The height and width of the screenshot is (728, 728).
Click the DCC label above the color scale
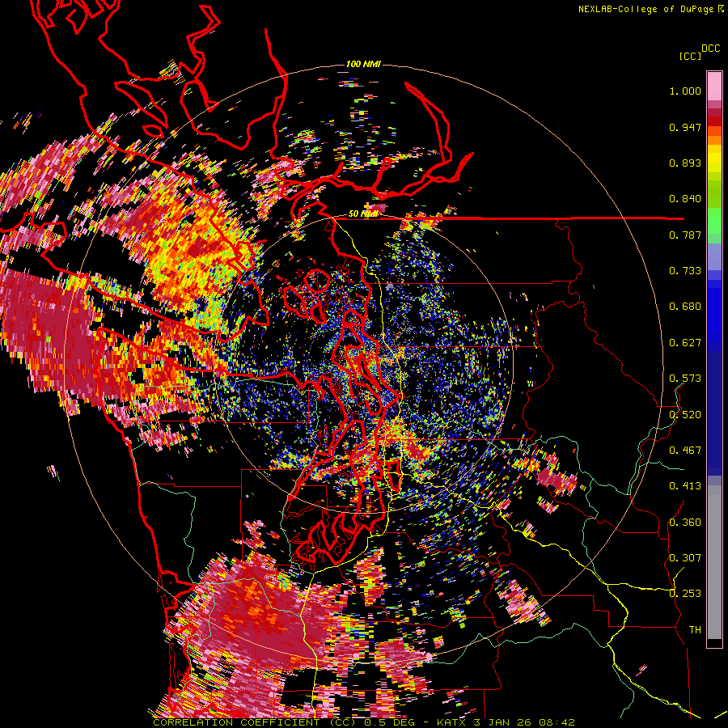(710, 49)
